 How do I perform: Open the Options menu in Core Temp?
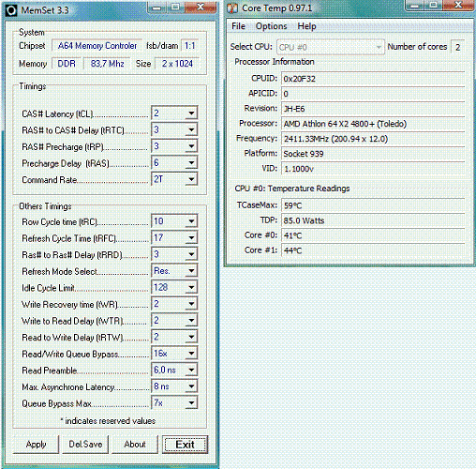(271, 26)
